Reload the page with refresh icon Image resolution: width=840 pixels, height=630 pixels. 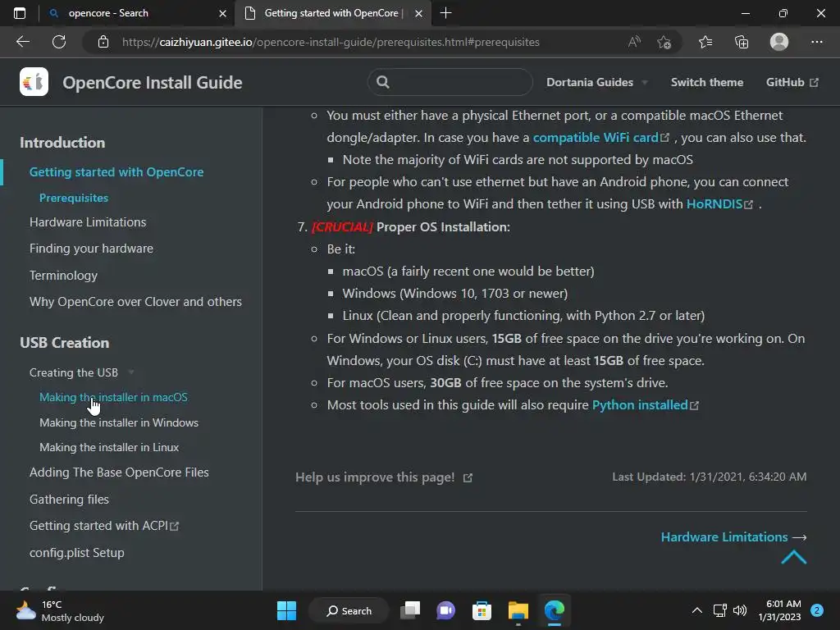[59, 42]
